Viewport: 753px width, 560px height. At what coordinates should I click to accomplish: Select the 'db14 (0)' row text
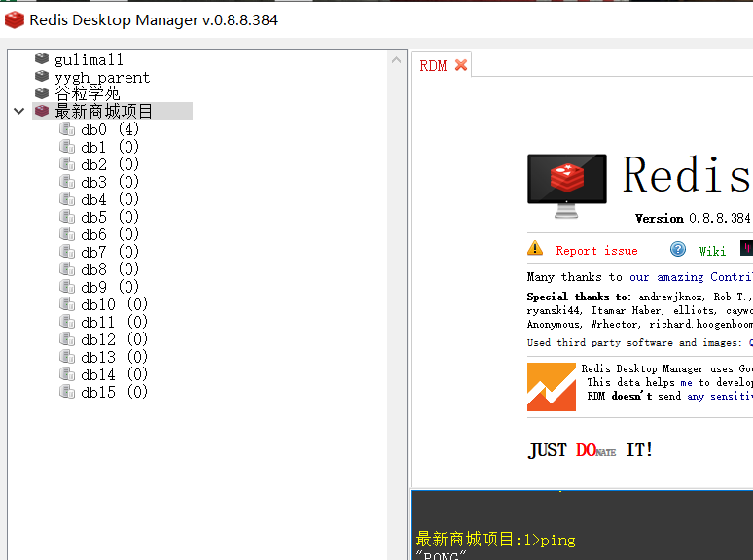(114, 374)
